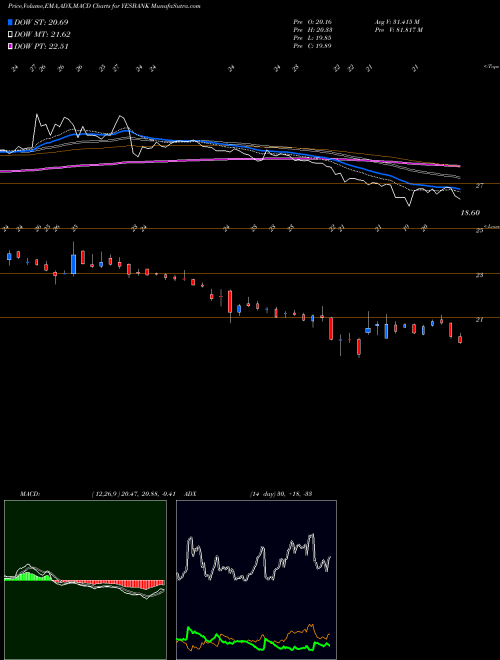Select the Pre C closing value
Image resolution: width=500 pixels, height=660 pixels.
(x=312, y=45)
